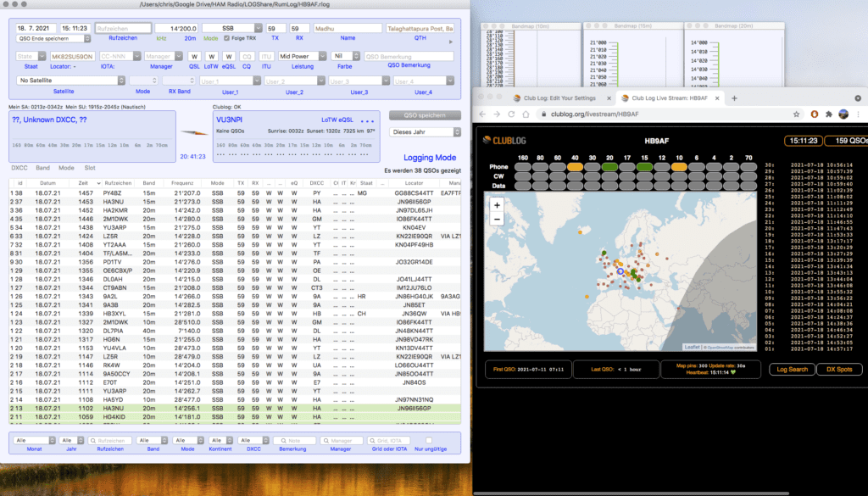Bookmark this page with the star icon
Viewport: 868px width, 496px height.
798,114
